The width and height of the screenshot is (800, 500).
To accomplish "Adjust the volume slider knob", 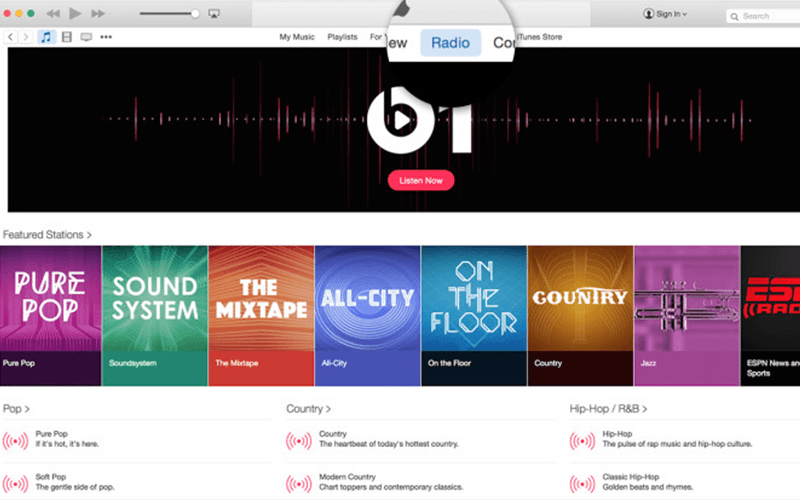I will [195, 14].
